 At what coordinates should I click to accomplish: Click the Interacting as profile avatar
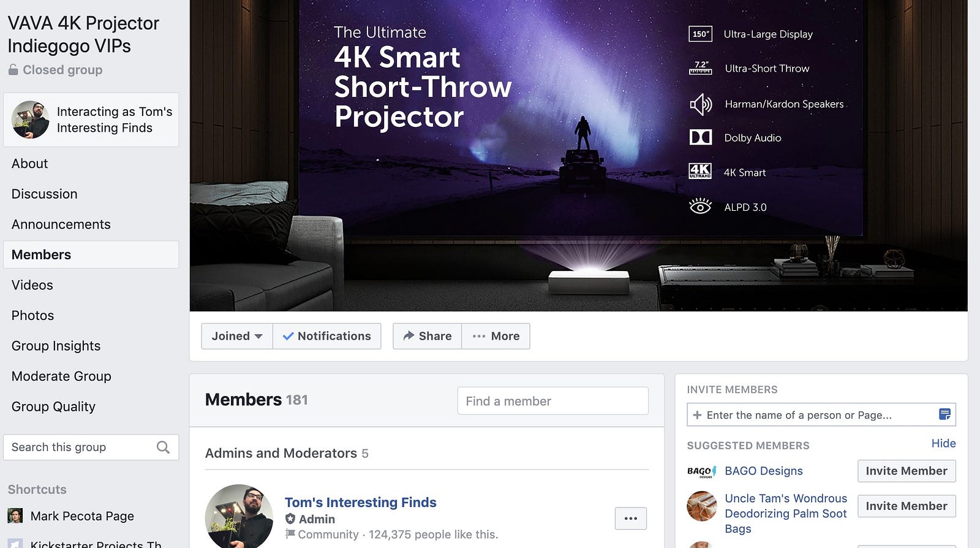coord(30,120)
